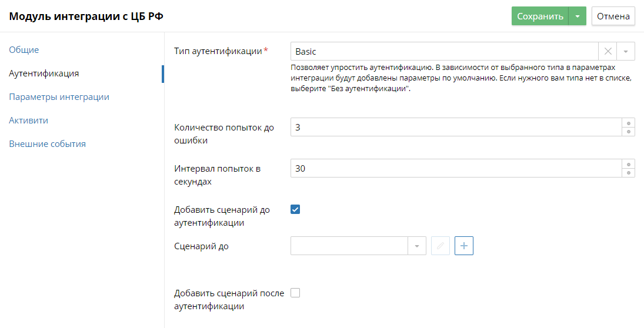Click the Тип аутентификации label
The height and width of the screenshot is (328, 644).
[x=218, y=51]
